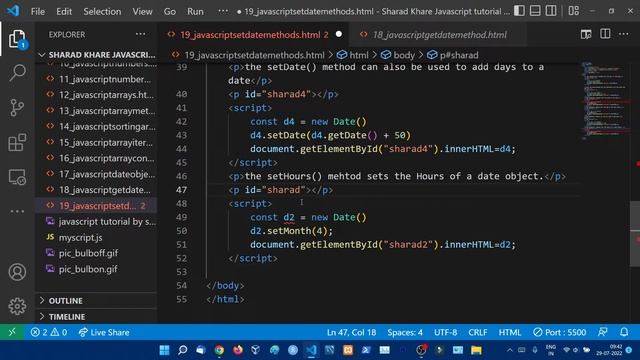
Task: Open the Extensions view
Action: click(x=17, y=142)
